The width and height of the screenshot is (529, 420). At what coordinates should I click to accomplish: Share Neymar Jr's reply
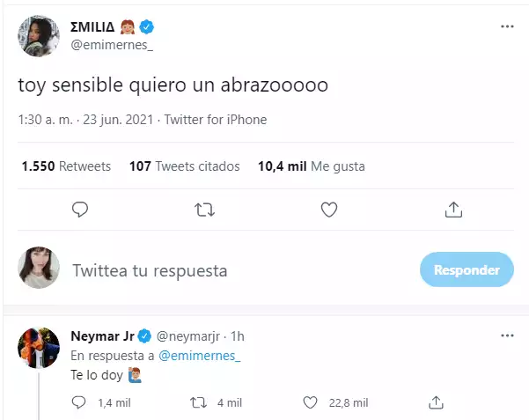click(x=435, y=402)
